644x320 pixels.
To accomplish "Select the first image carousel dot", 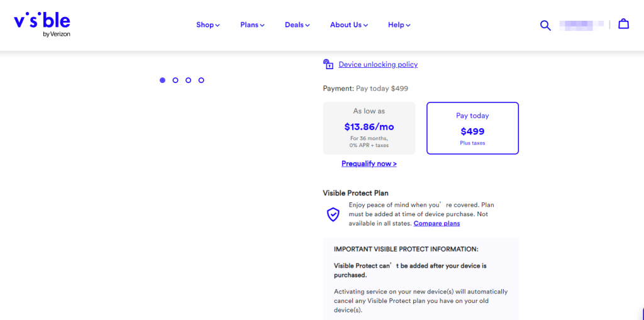I will click(163, 80).
